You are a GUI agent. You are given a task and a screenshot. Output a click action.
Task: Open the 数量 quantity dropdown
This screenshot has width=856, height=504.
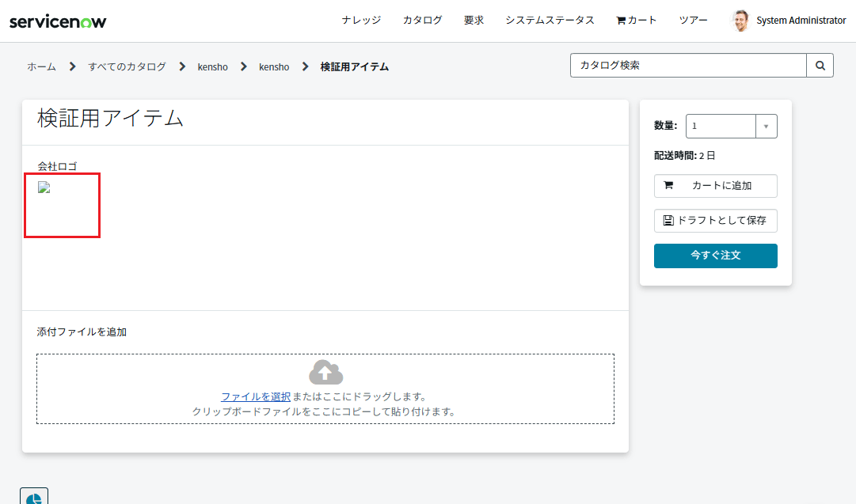[731, 127]
